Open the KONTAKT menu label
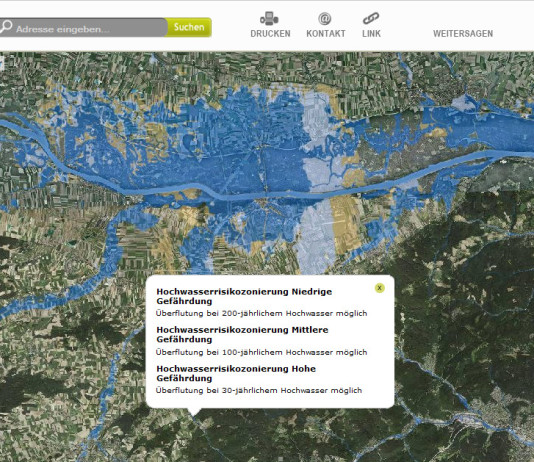The image size is (534, 462). pos(326,34)
